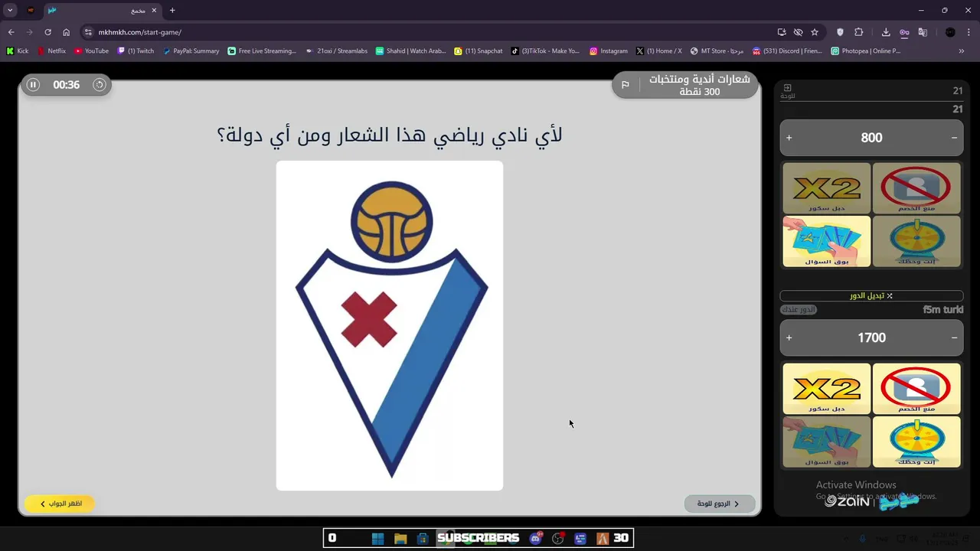Open the Shahid bookmark
This screenshot has height=551, width=980.
point(412,51)
